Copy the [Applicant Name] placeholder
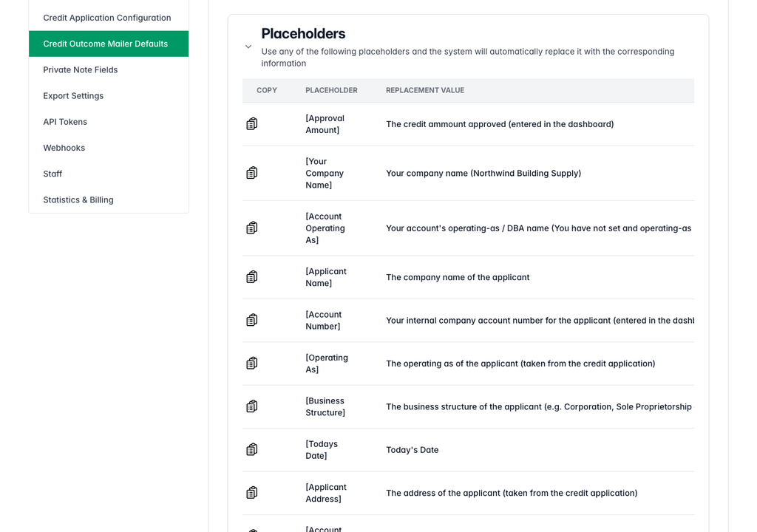The height and width of the screenshot is (532, 757). [251, 277]
